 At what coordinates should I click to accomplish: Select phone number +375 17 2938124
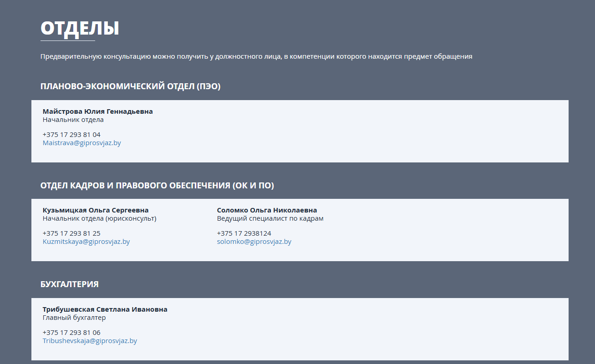click(244, 233)
